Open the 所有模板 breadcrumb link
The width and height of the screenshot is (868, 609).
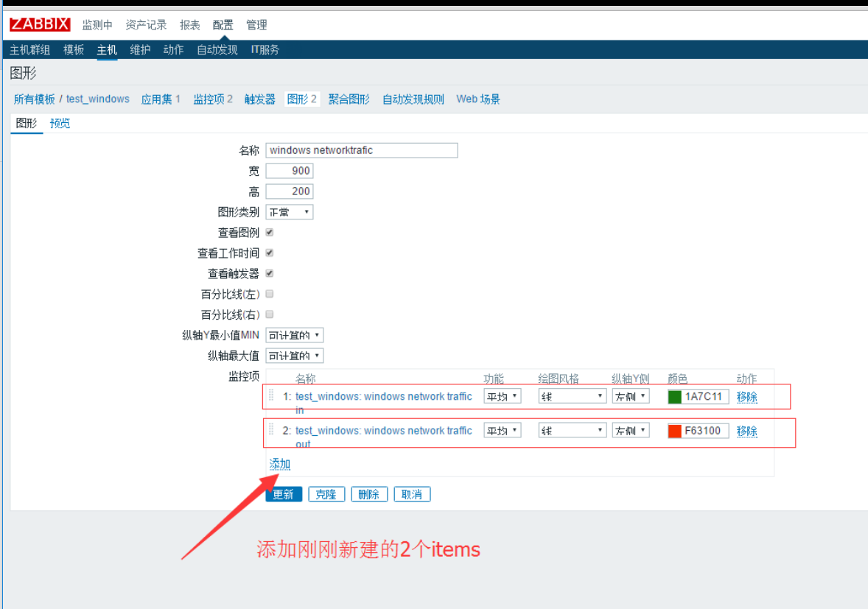[35, 99]
